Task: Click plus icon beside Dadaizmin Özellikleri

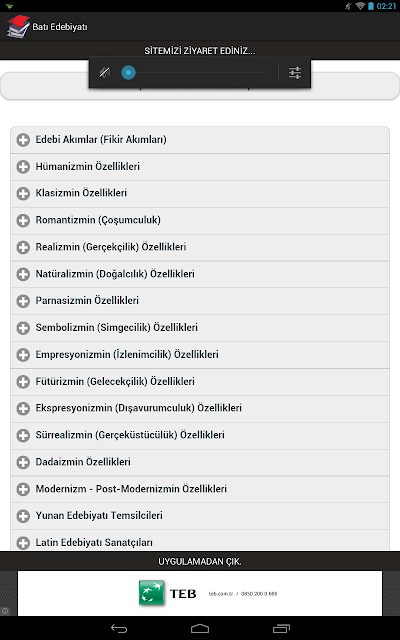Action: 23,462
